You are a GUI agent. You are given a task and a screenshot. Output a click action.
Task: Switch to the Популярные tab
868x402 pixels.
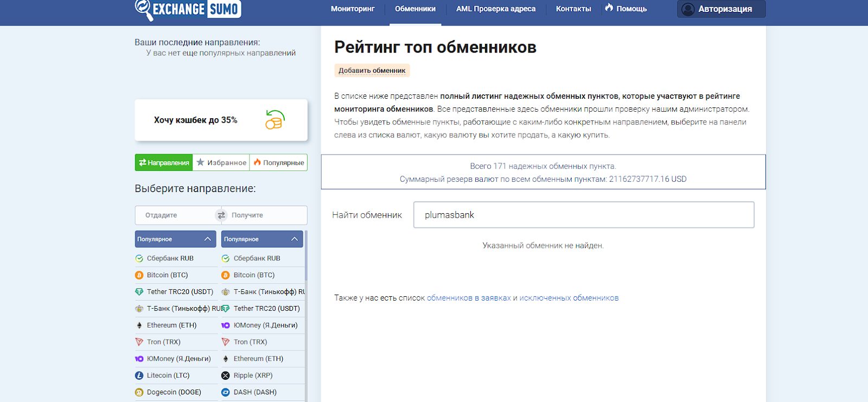(278, 163)
